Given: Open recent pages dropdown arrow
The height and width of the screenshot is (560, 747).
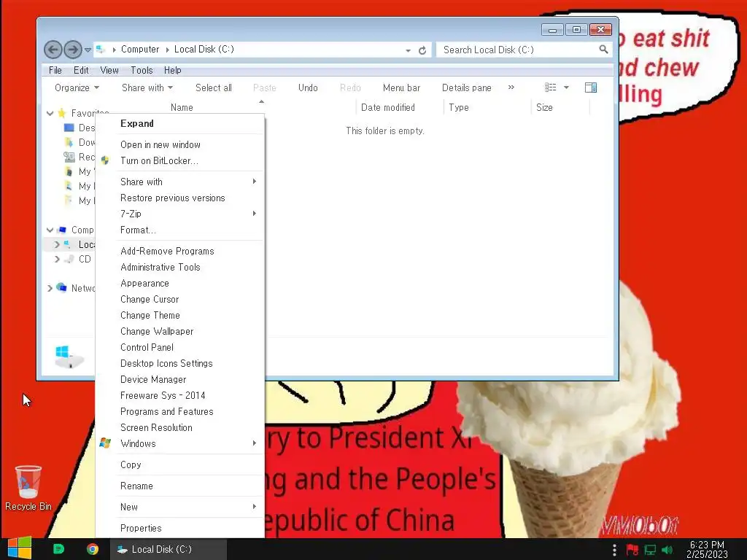Looking at the screenshot, I should (88, 50).
